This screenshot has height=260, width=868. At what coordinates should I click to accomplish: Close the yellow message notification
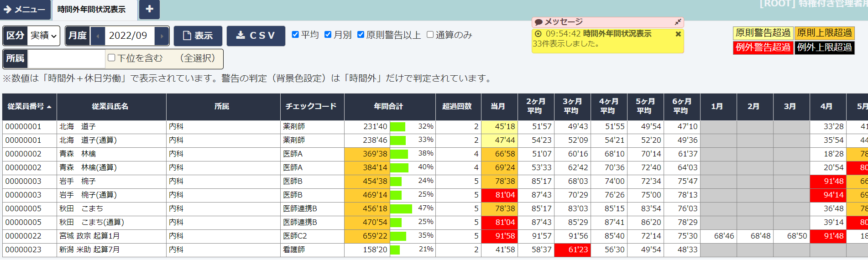(678, 34)
